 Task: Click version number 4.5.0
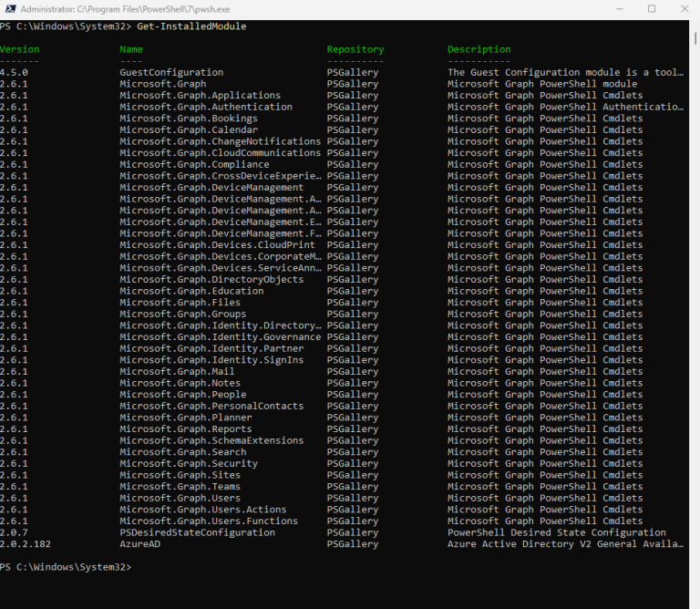tap(14, 72)
